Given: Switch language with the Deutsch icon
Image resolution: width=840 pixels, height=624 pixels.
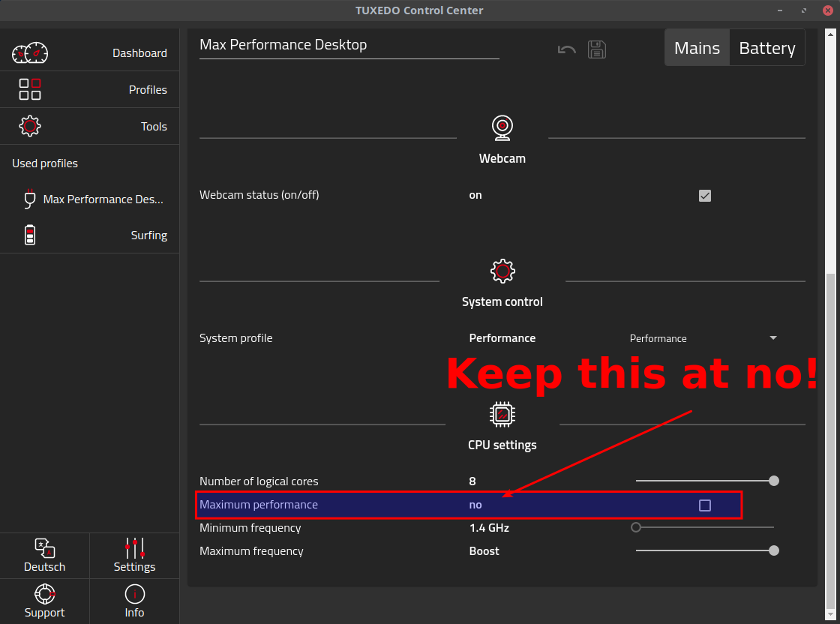Looking at the screenshot, I should point(44,548).
